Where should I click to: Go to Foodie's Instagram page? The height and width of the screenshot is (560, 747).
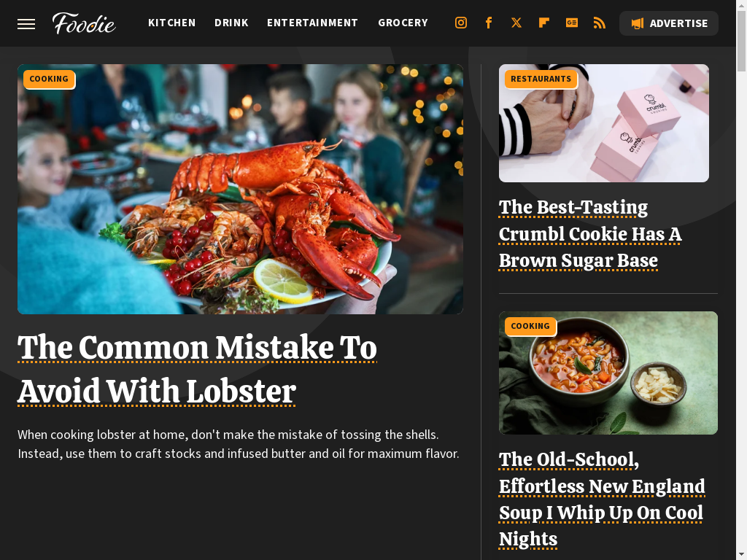(x=461, y=23)
